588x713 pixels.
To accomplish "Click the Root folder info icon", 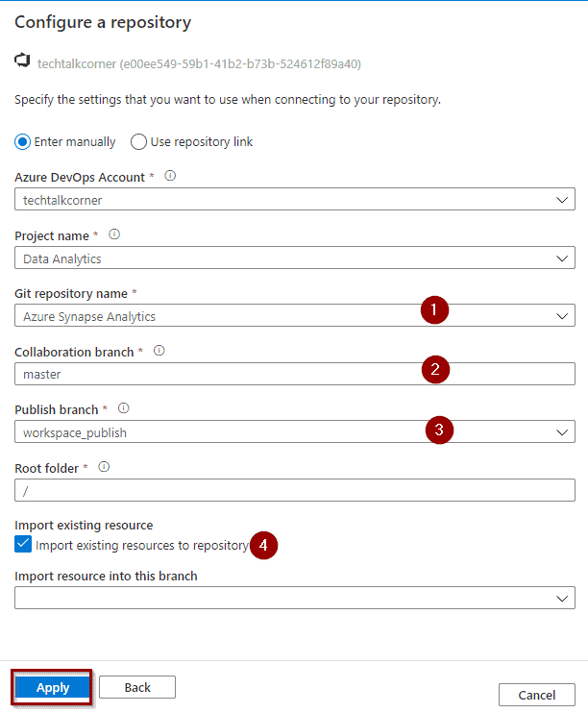I will click(x=104, y=467).
